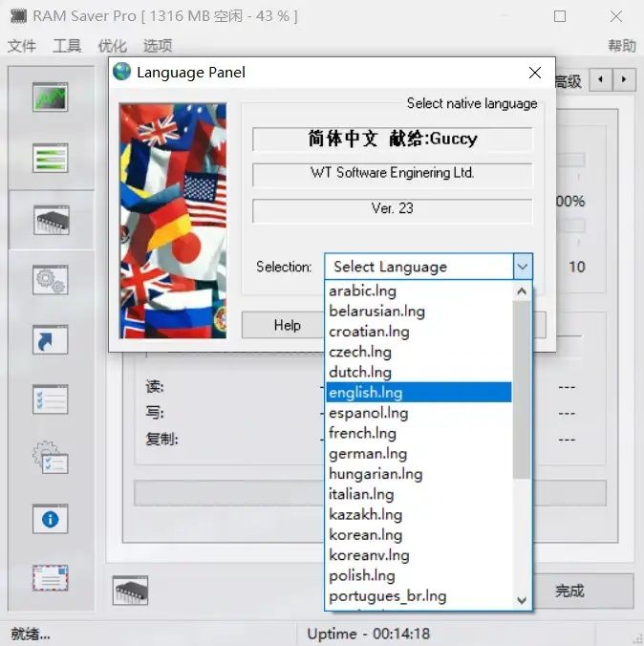Open the green bars process list icon
The image size is (644, 646).
(51, 158)
